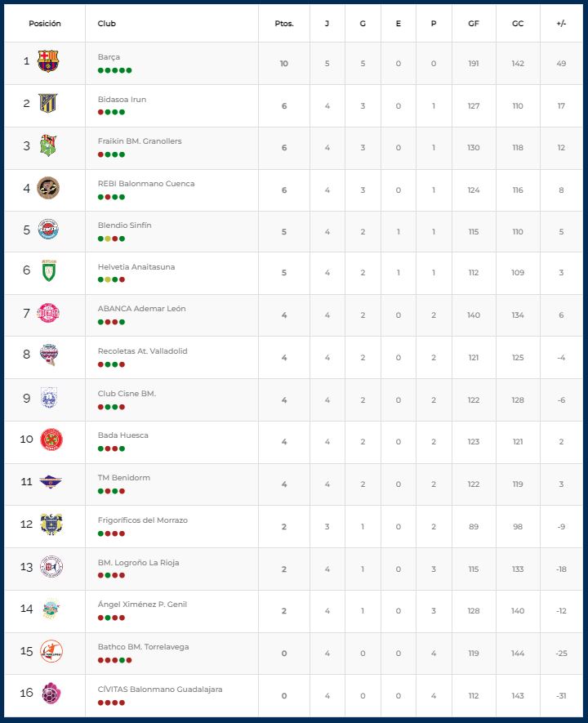Click the Helvetia Anaitasuna shield icon

(x=49, y=272)
